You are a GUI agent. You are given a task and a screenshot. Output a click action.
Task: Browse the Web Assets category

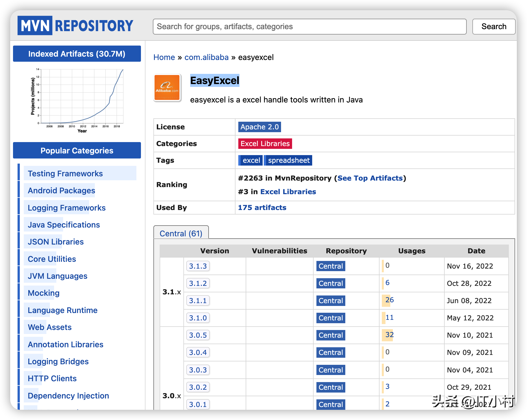click(x=50, y=327)
